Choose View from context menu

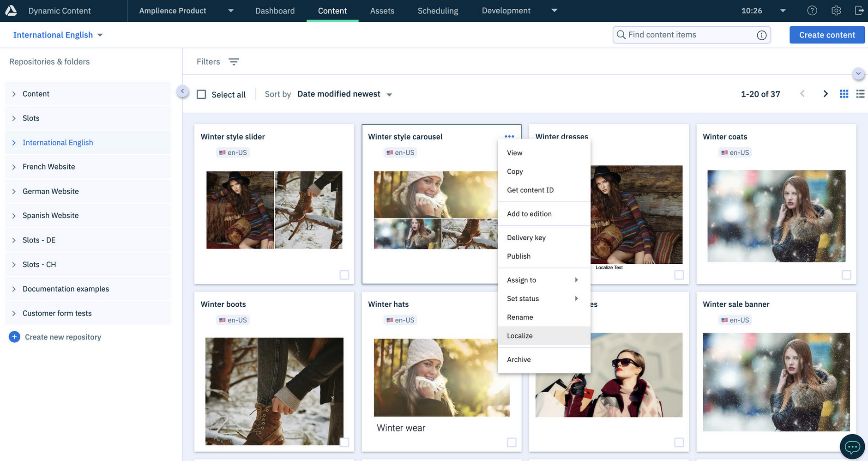[544, 153]
